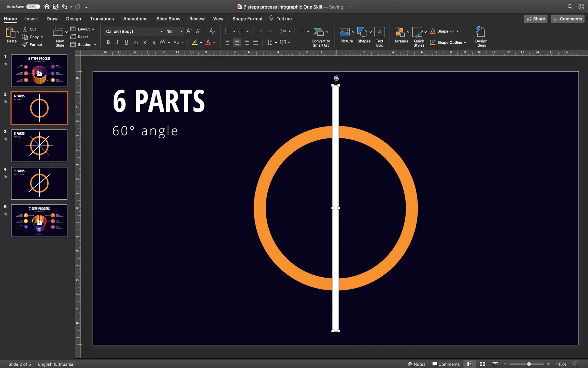This screenshot has height=368, width=588.
Task: Switch AutoSave off
Action: click(x=32, y=6)
